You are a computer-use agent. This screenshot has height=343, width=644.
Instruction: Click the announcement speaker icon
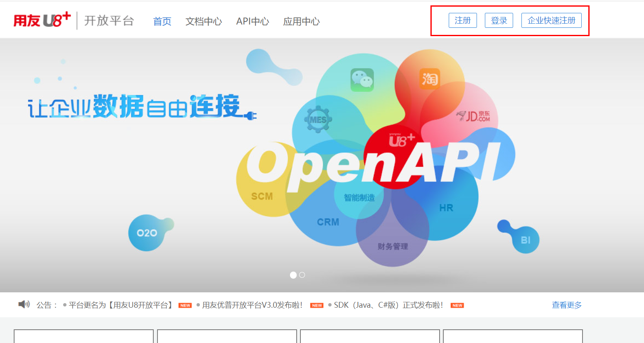(x=24, y=305)
